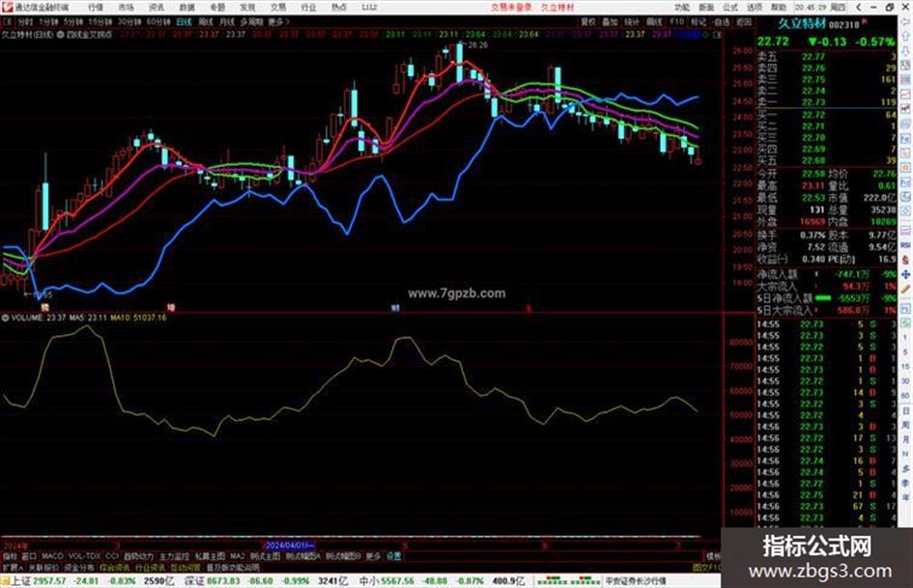The width and height of the screenshot is (913, 588).
Task: Click the 久立特材 stock name header
Action: (x=802, y=24)
